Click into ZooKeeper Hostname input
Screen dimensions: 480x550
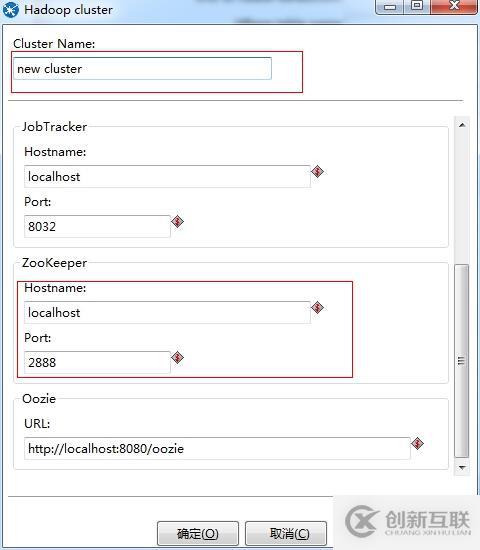tap(167, 313)
